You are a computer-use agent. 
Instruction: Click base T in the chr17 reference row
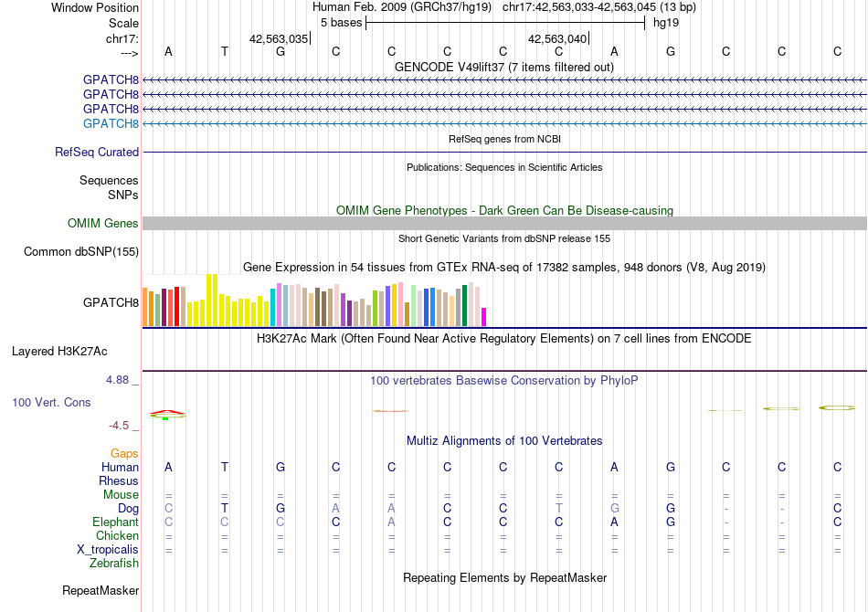tap(224, 51)
